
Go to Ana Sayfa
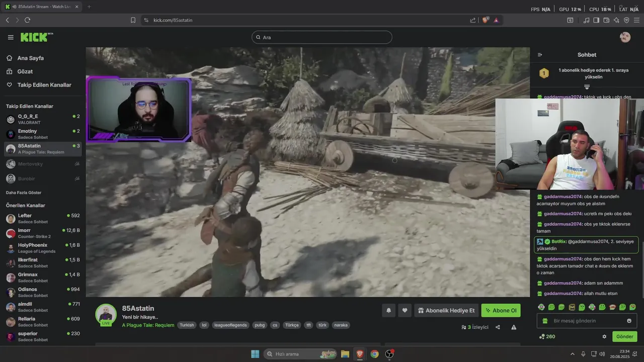pyautogui.click(x=31, y=58)
